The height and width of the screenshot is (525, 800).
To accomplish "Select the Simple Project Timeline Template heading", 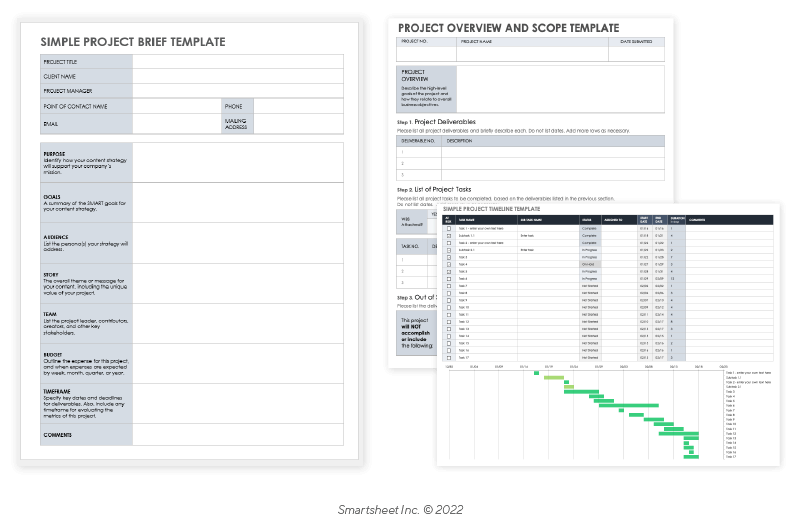I will point(500,208).
